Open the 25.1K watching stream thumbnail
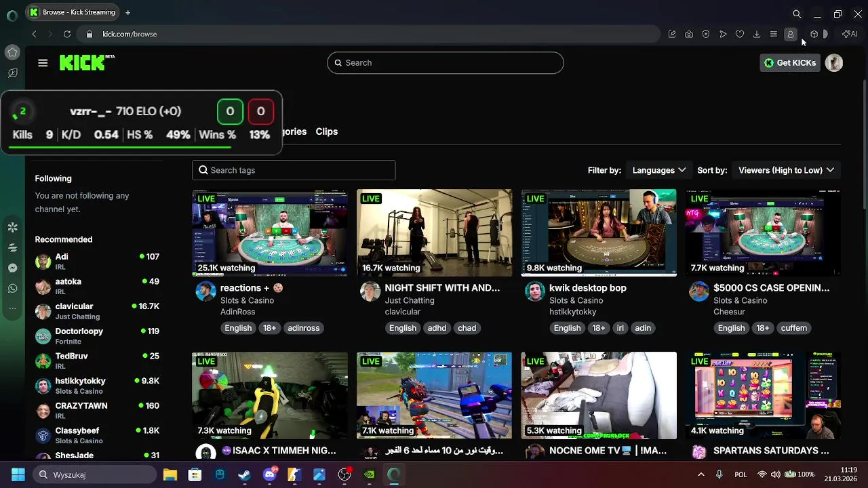Image resolution: width=868 pixels, height=488 pixels. pos(270,232)
